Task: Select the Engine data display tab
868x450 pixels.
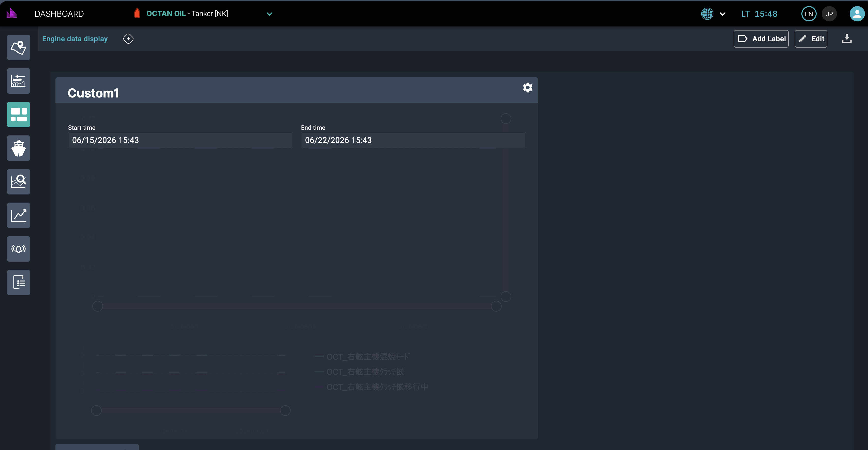Action: (x=75, y=39)
